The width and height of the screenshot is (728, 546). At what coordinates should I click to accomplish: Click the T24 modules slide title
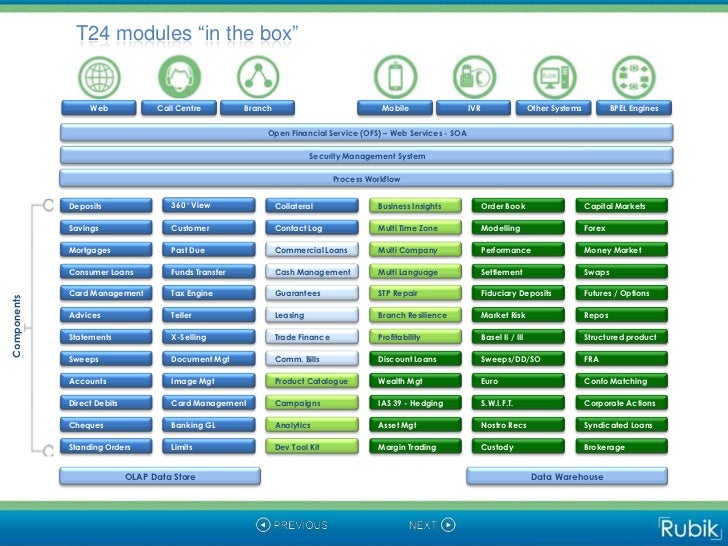(x=187, y=33)
